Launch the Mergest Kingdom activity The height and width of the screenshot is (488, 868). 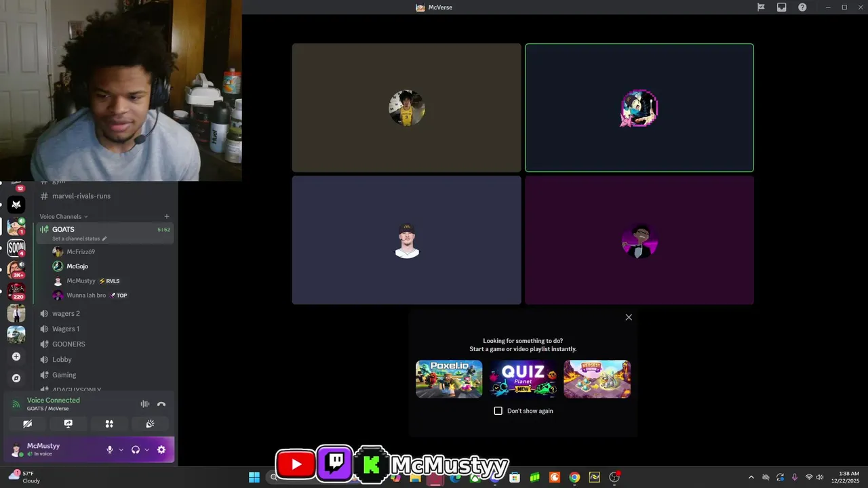click(597, 379)
